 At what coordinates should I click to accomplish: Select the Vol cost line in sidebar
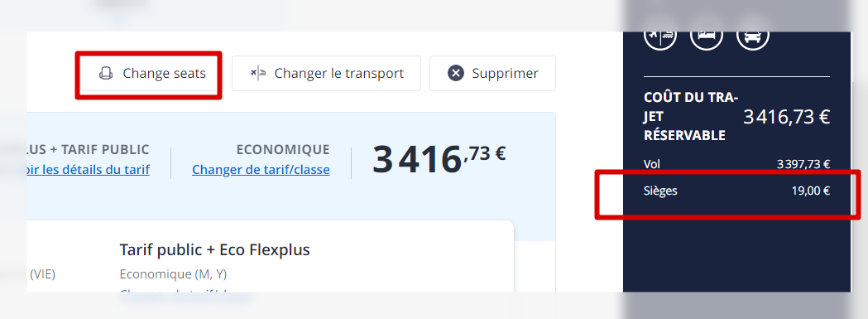pyautogui.click(x=736, y=164)
